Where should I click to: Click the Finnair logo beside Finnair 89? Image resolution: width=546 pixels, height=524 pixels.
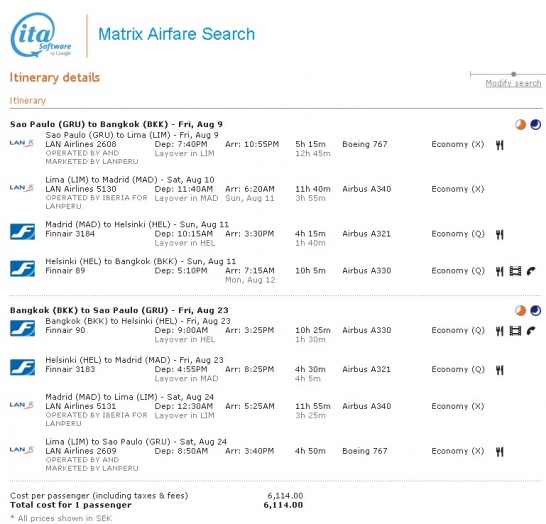[x=22, y=268]
